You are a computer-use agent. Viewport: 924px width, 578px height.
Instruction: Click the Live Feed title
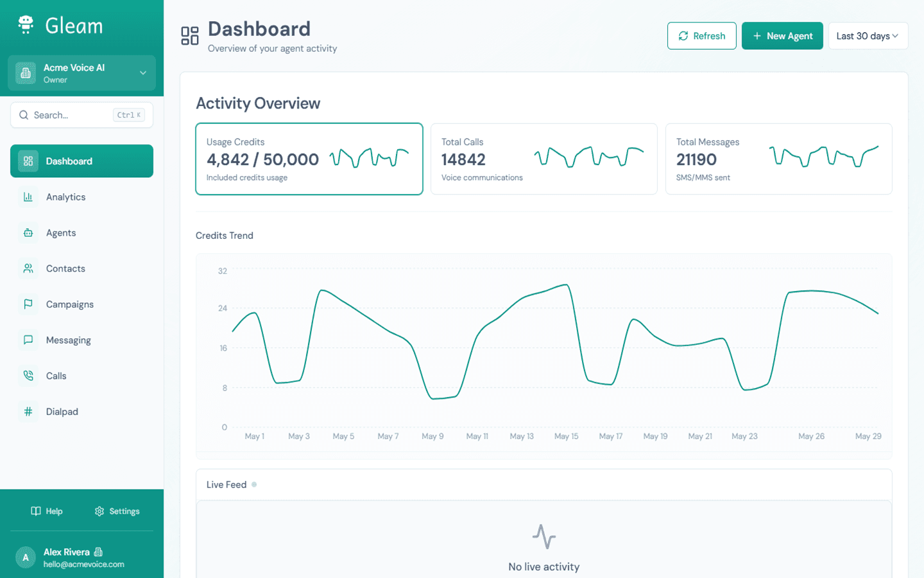227,485
